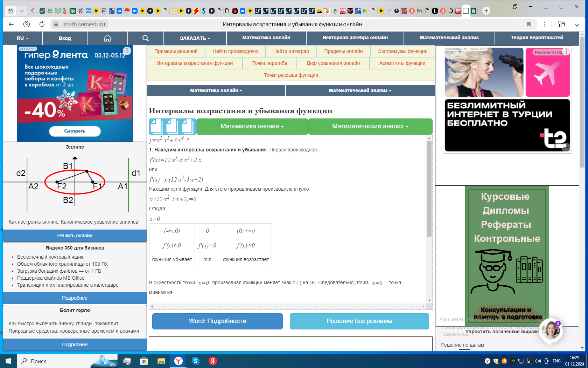Follow the Найти производную link

pos(235,51)
